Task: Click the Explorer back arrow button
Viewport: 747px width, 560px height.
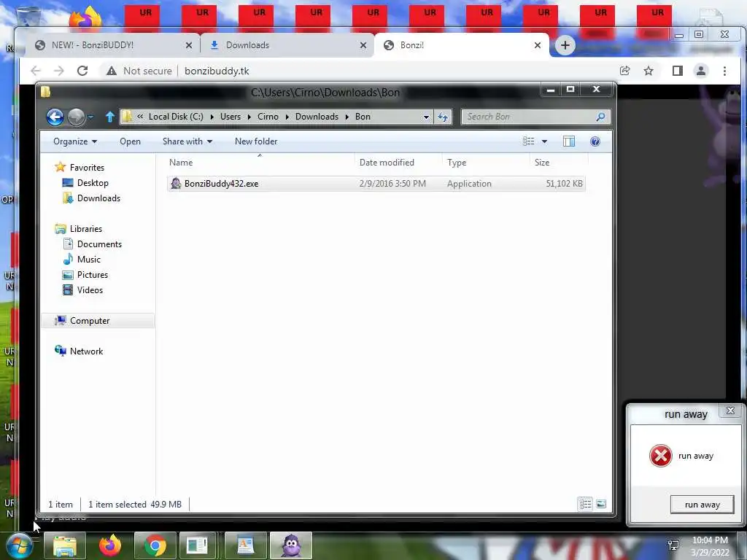Action: coord(55,117)
